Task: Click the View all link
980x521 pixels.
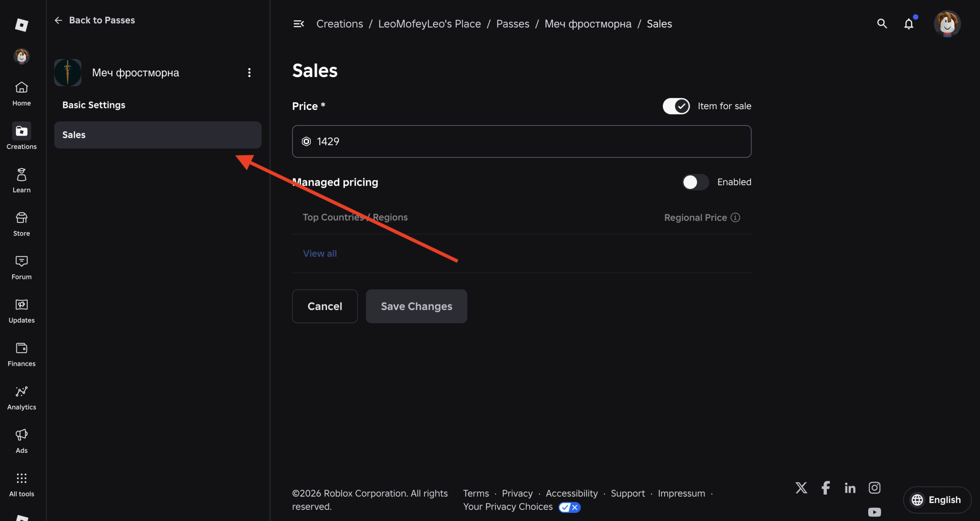Action: 320,253
